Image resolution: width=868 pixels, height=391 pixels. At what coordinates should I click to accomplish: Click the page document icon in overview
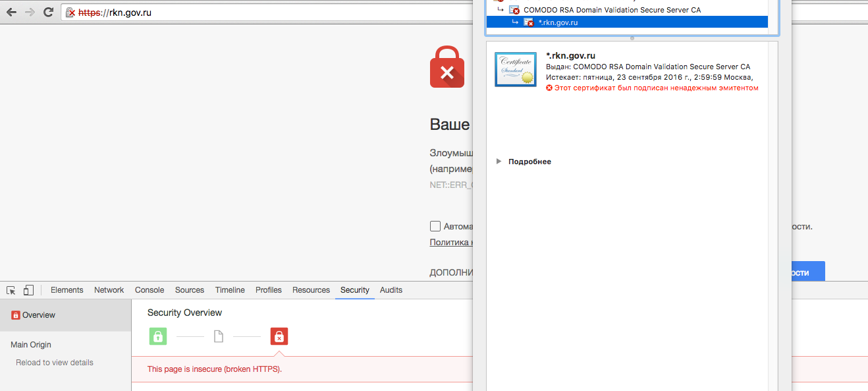click(219, 336)
